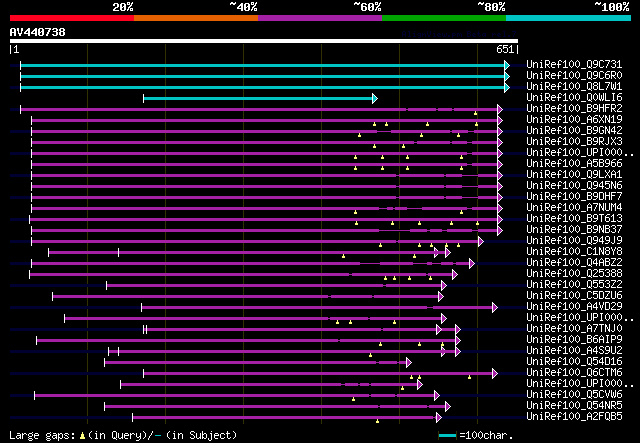The height and width of the screenshot is (443, 640).
Task: Select the UniRef100_A4S9U2 label
Action: [x=574, y=351]
